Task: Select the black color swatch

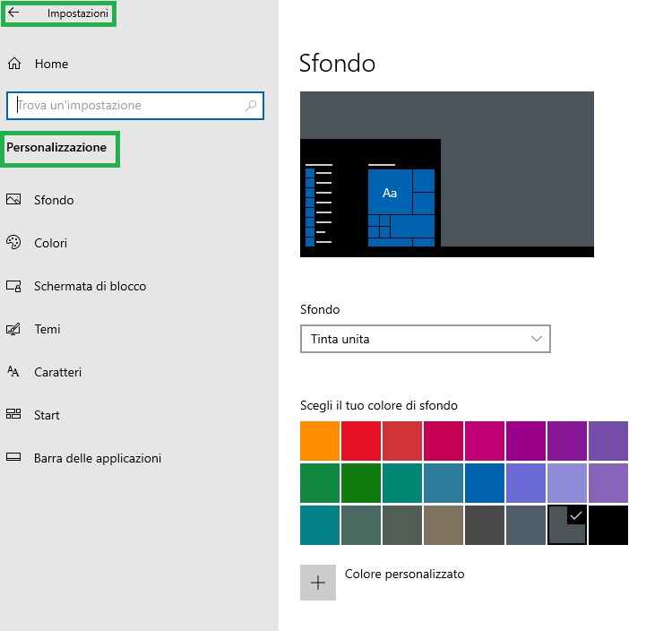Action: [x=608, y=525]
